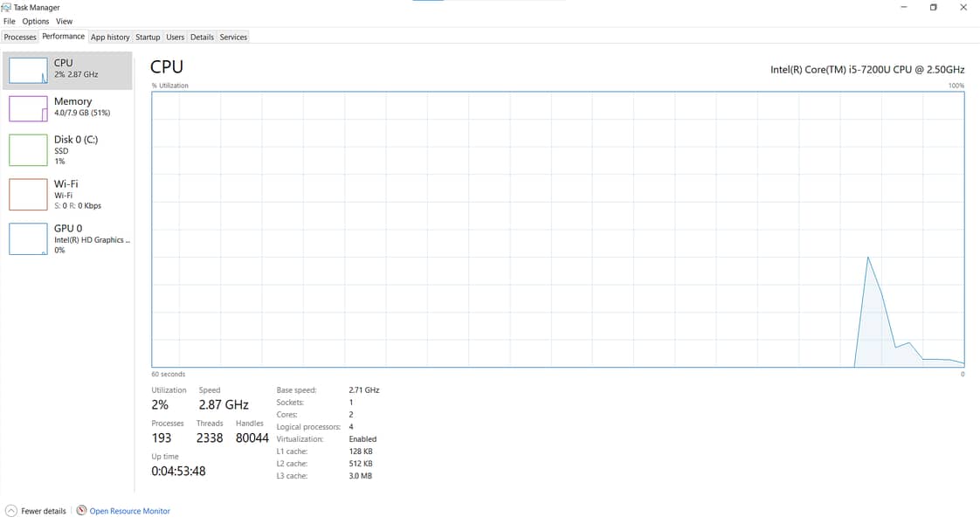Select the Memory mini graph thumbnail
This screenshot has height=524, width=980.
(28, 108)
